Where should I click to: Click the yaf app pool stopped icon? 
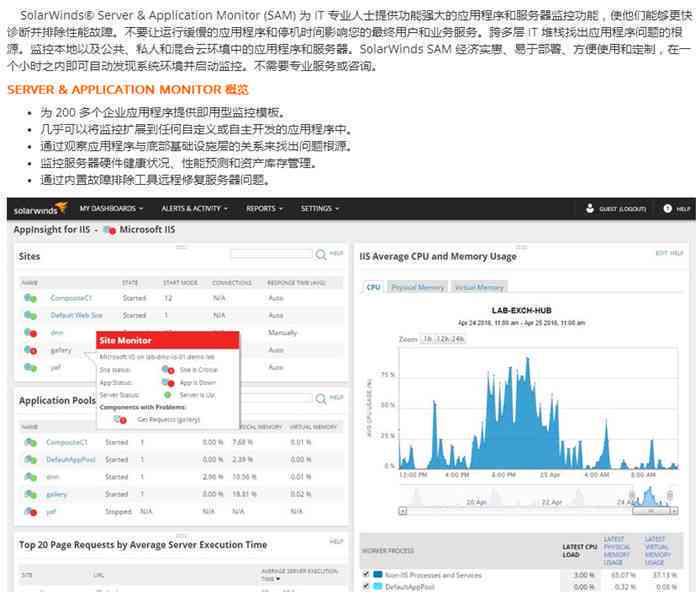click(30, 513)
